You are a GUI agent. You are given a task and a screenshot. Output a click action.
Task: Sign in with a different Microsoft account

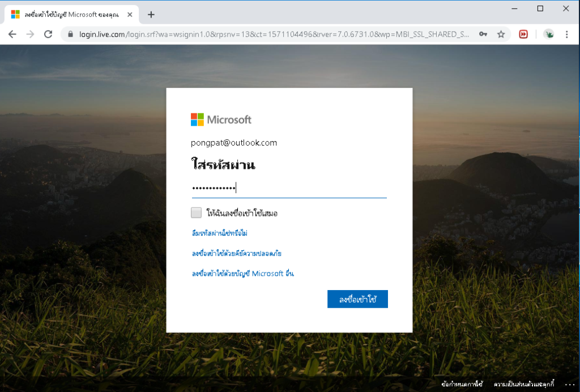[x=242, y=274]
